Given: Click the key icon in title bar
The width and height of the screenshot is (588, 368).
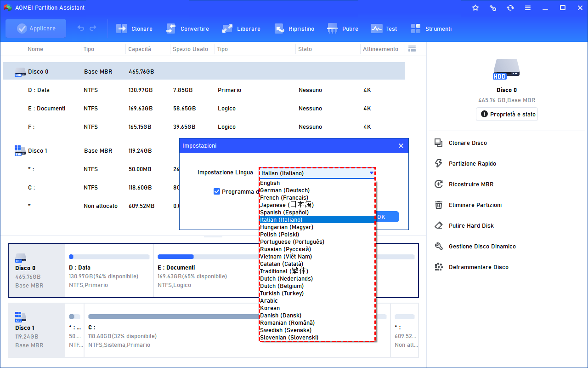Looking at the screenshot, I should 493,8.
